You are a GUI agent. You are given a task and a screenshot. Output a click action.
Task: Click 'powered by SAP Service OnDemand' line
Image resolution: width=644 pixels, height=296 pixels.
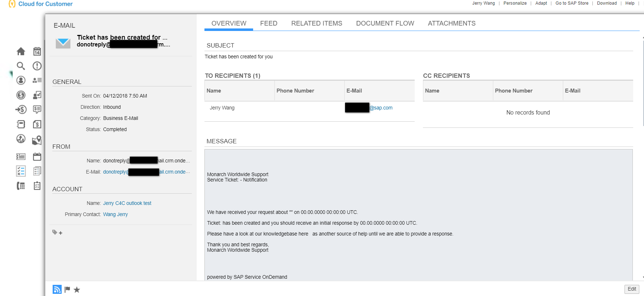247,277
